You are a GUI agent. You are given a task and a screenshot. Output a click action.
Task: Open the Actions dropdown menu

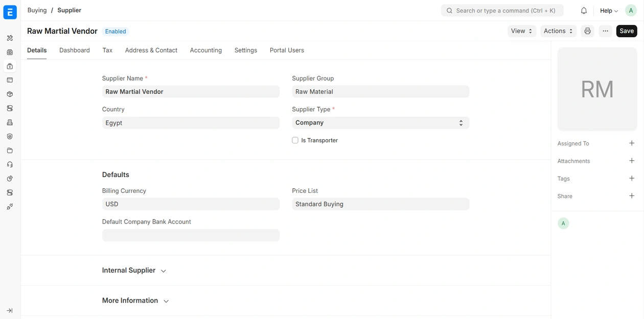pos(558,31)
